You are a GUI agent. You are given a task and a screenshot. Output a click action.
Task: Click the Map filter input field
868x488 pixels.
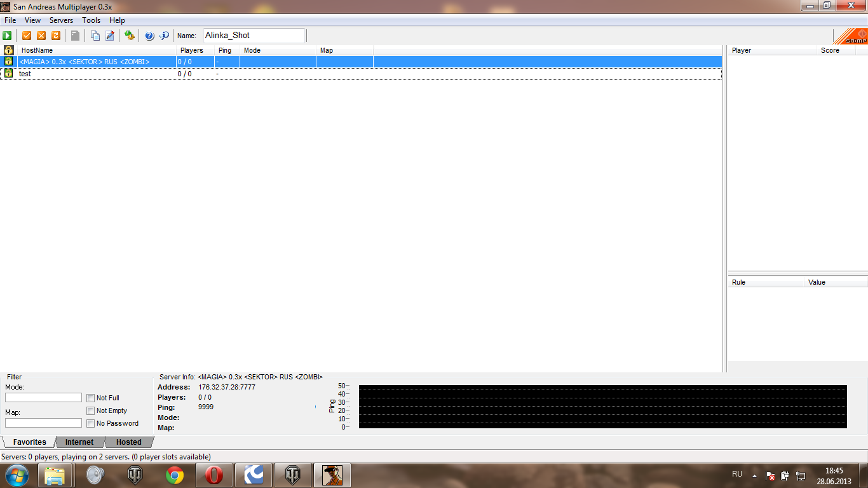43,423
